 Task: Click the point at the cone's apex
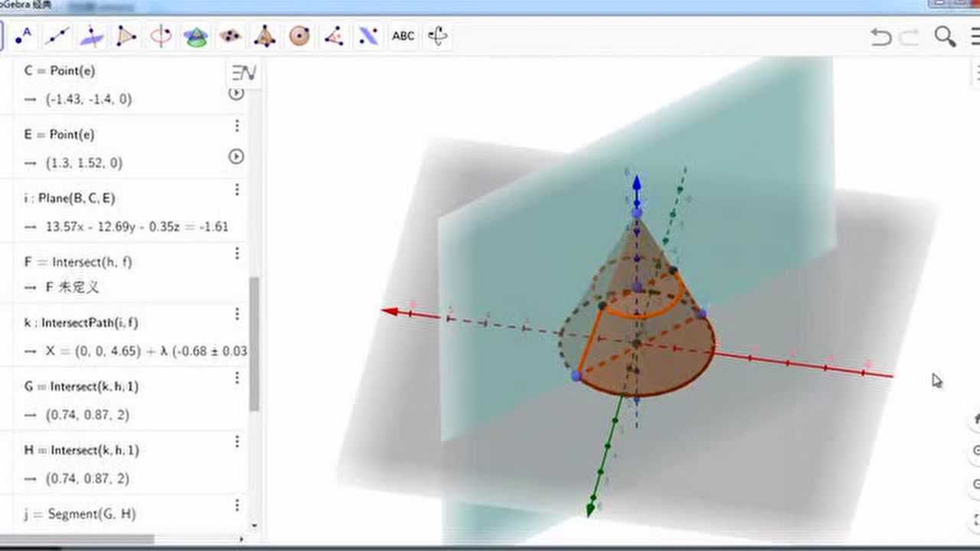[x=636, y=214]
